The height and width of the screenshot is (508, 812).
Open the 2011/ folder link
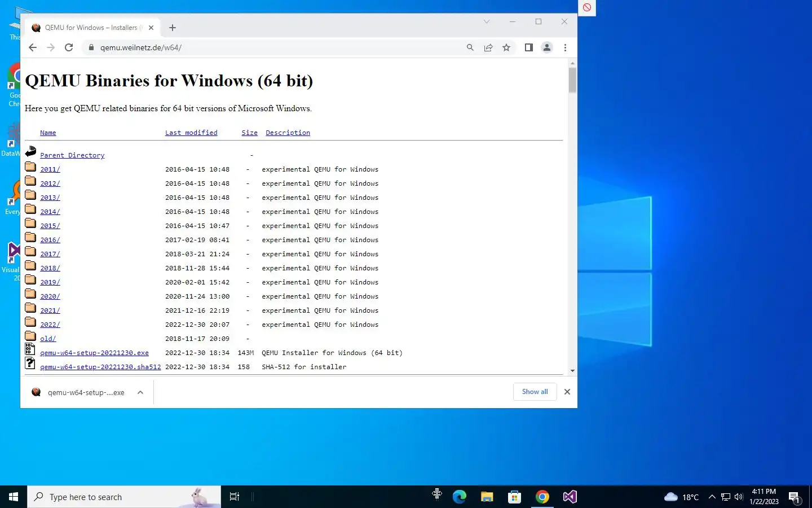[x=50, y=169]
